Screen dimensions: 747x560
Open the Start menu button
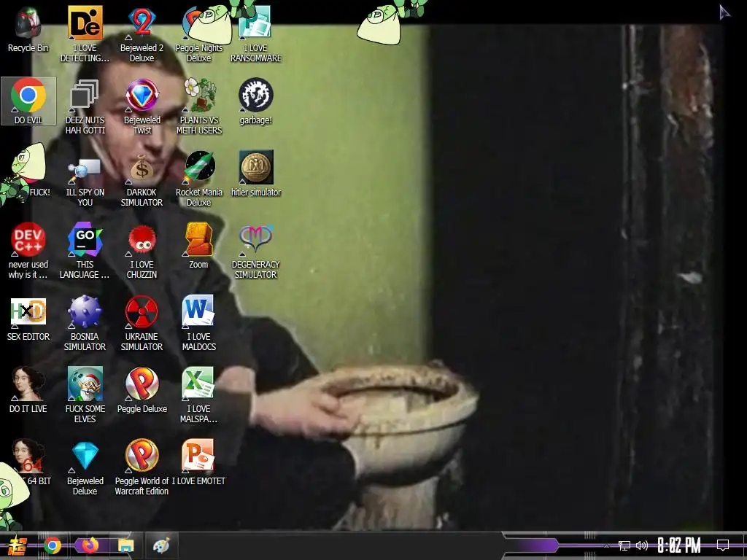click(x=18, y=545)
